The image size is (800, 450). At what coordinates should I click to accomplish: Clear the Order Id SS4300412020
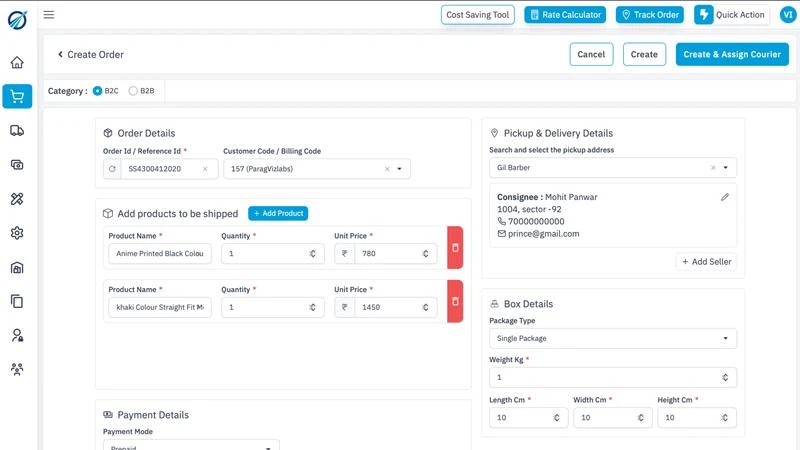coord(205,169)
